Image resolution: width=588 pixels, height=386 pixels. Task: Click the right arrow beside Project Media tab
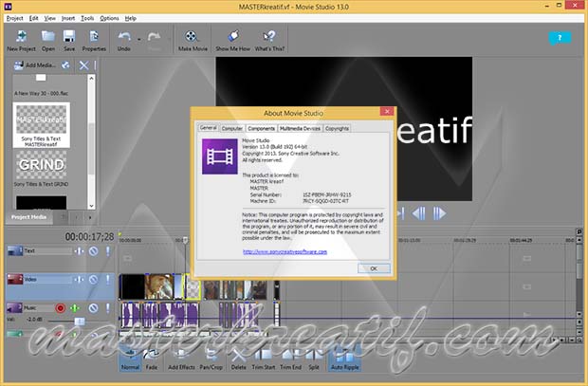[90, 217]
